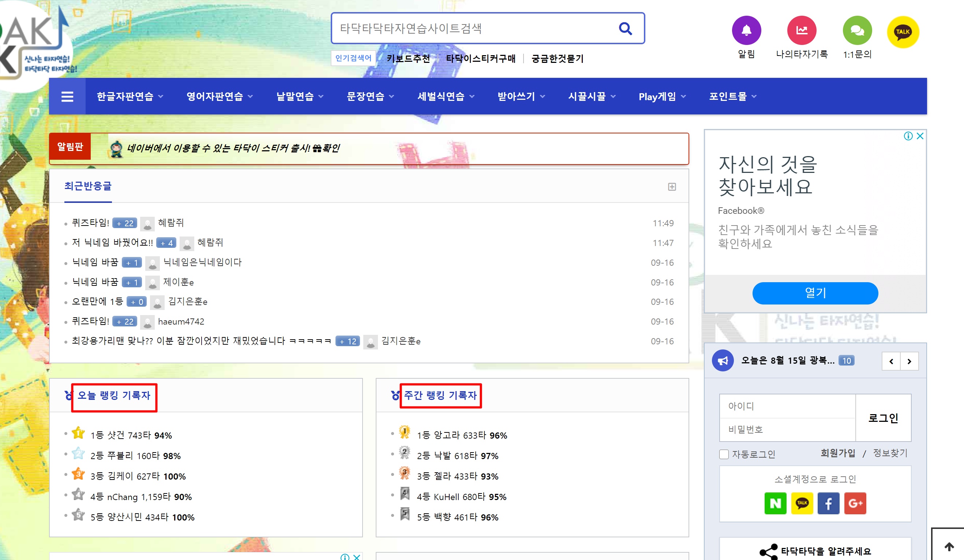Click the 회원가입 link
The image size is (964, 560).
[x=838, y=453]
